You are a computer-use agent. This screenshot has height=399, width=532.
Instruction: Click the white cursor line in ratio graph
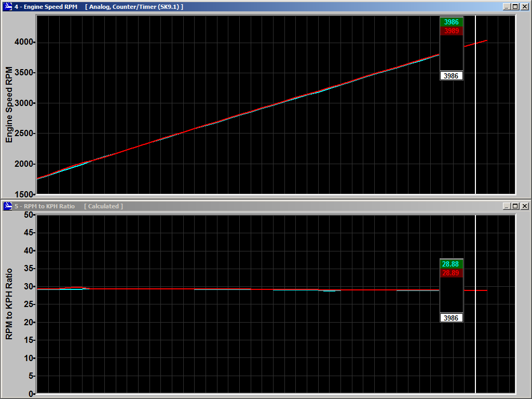point(475,304)
